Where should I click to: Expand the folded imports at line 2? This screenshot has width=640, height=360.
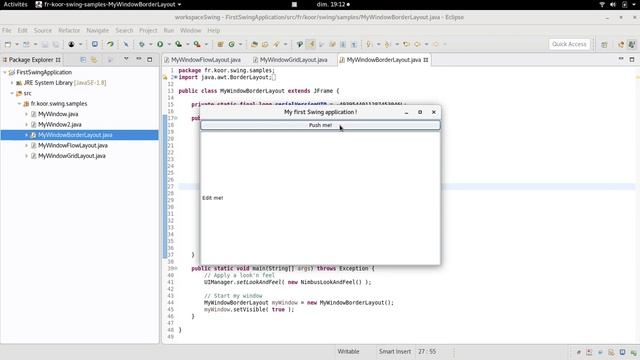click(x=176, y=77)
